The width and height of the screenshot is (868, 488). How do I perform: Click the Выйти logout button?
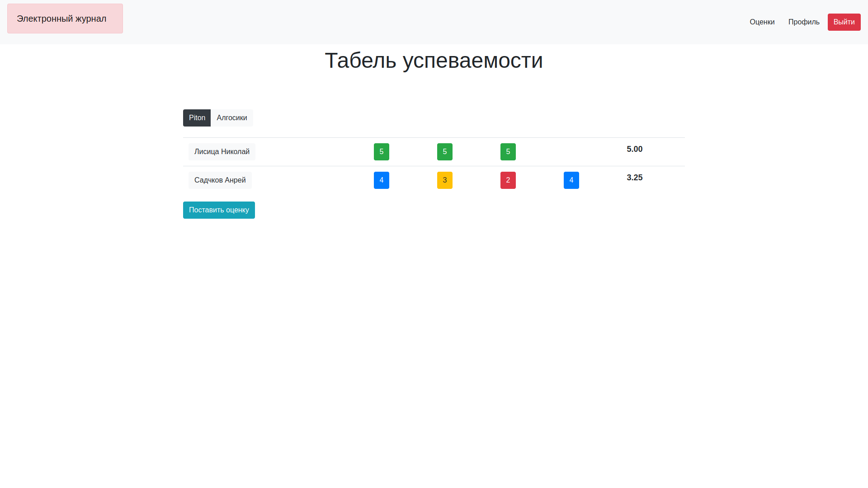tap(844, 22)
